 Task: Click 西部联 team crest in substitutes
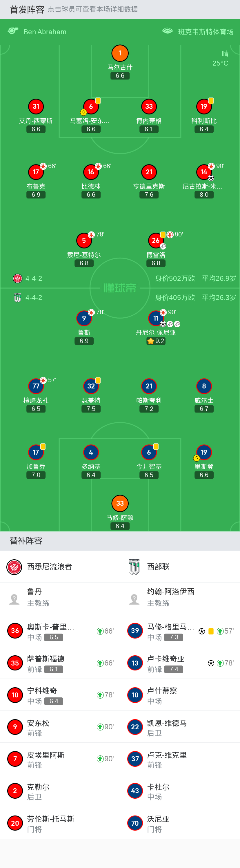click(x=134, y=567)
